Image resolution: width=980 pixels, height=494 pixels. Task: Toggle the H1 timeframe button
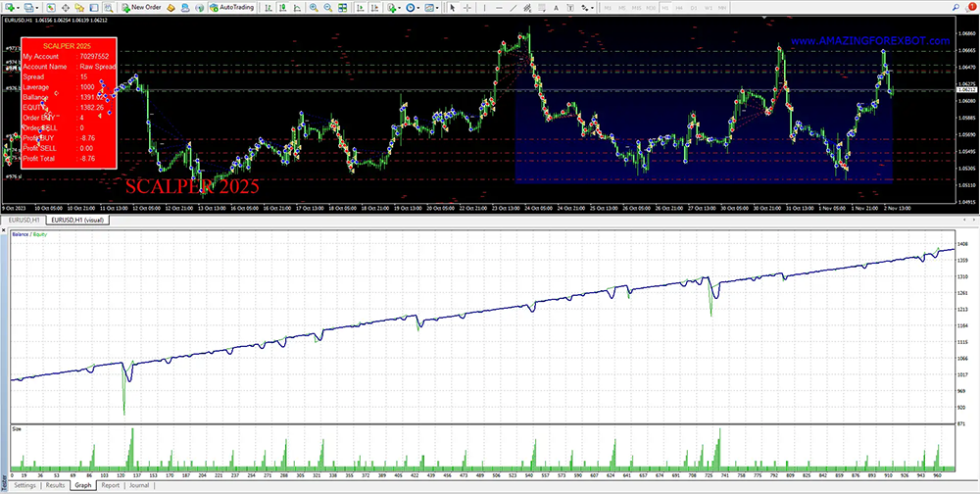(x=664, y=8)
